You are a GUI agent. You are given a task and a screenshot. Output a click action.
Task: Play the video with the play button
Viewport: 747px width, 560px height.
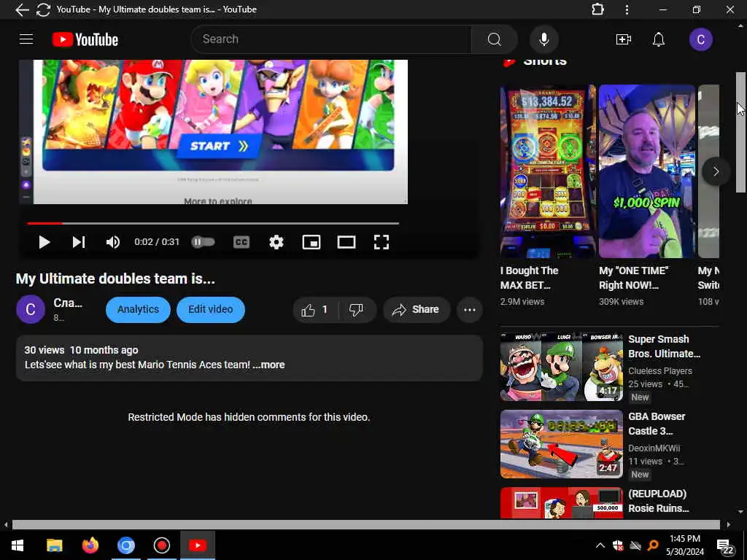44,242
